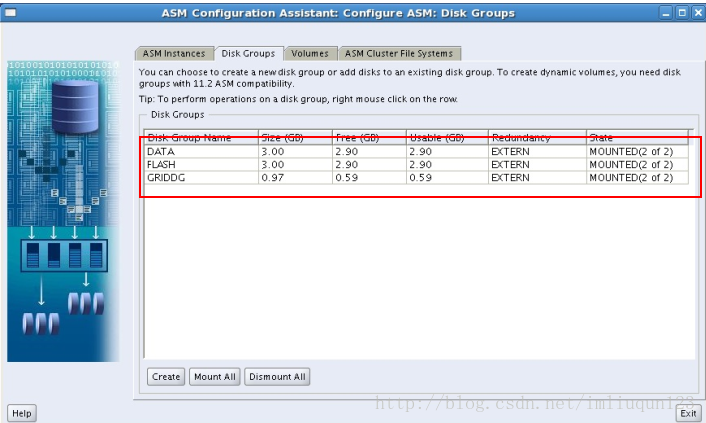Screen dimensions: 706x423
Task: Click the 2.90 free cell in FLASH row
Action: click(370, 164)
